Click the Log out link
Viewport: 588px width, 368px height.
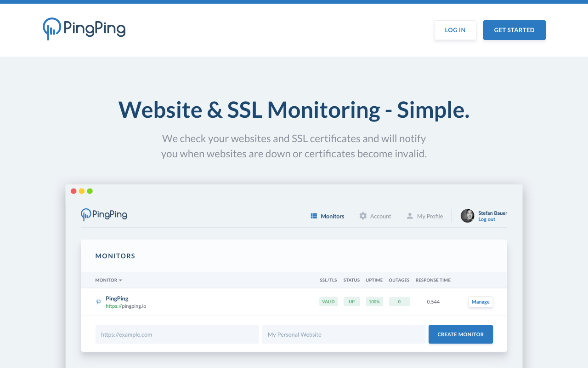(487, 219)
